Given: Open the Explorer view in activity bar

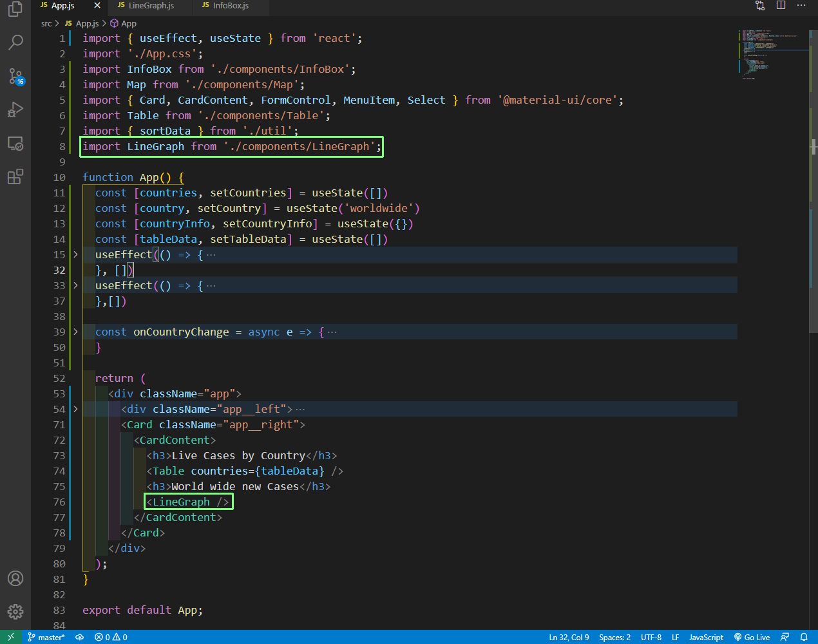Looking at the screenshot, I should [x=15, y=10].
